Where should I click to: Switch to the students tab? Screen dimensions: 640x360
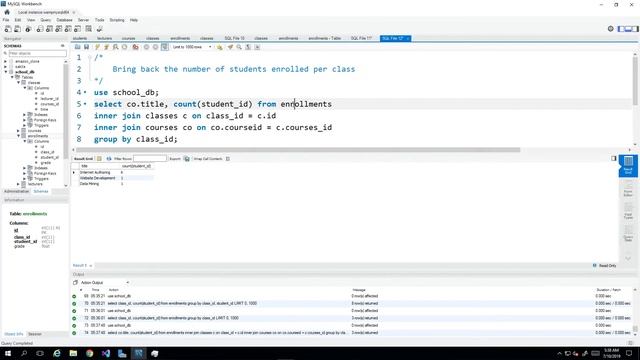click(80, 38)
